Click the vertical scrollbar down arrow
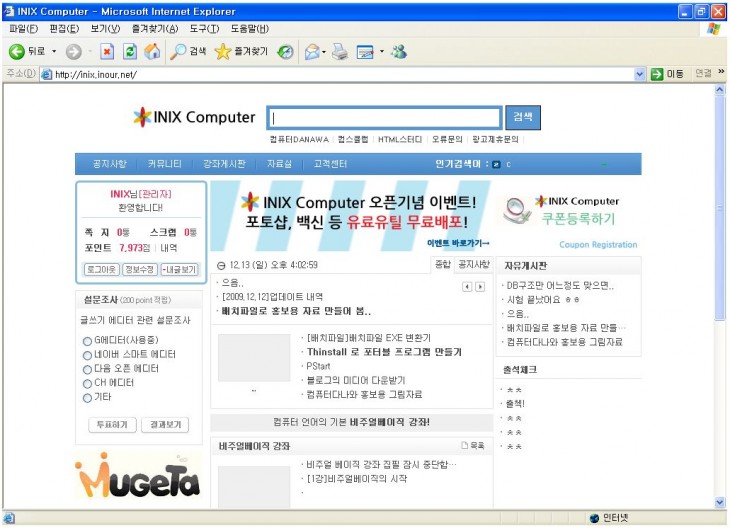The height and width of the screenshot is (528, 730). 720,502
